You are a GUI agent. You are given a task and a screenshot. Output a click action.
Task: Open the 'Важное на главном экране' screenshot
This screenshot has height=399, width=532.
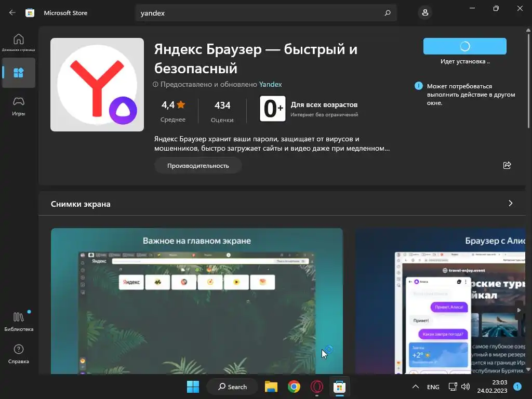point(197,301)
